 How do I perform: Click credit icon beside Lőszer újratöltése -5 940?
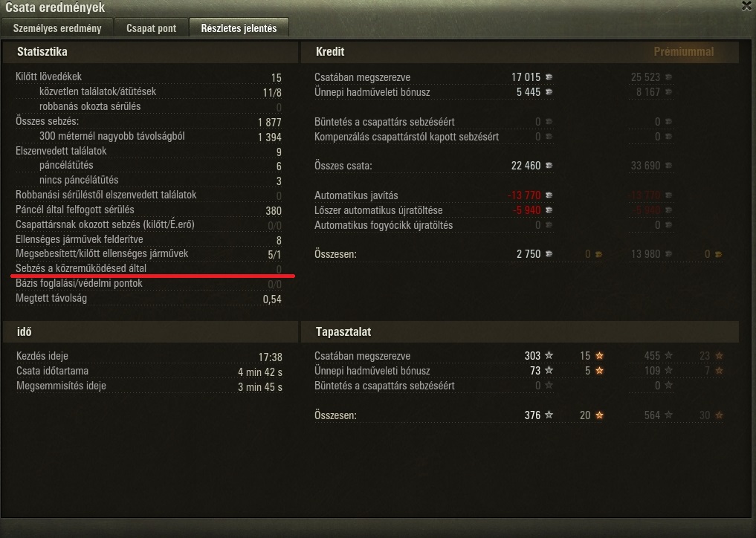(x=549, y=210)
